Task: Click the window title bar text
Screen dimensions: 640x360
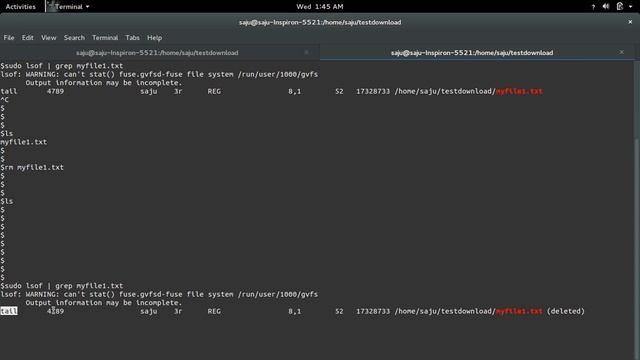Action: [x=320, y=22]
